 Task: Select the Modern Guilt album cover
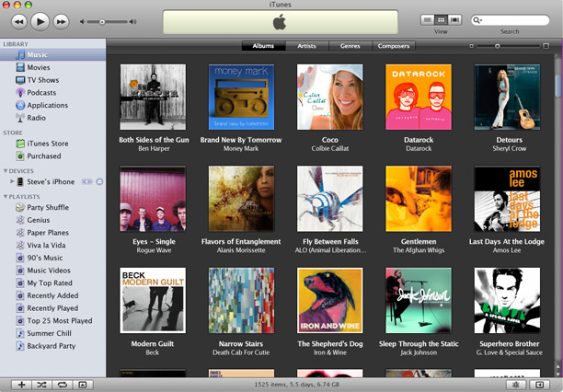tap(153, 300)
